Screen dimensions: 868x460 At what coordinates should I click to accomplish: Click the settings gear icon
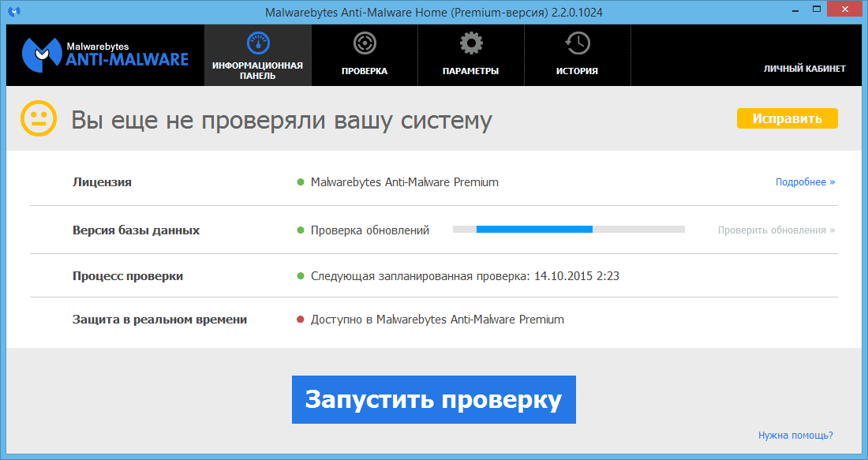pyautogui.click(x=471, y=43)
